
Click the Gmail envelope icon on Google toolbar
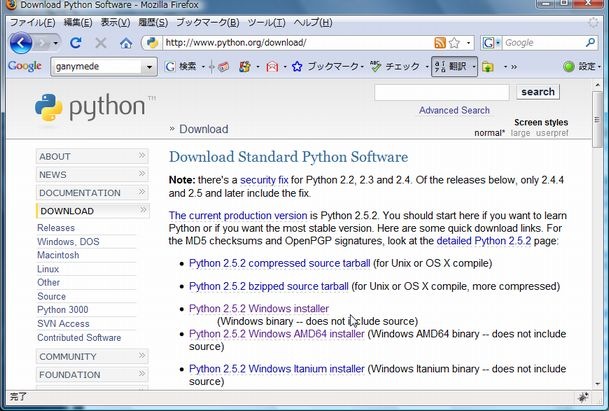(x=271, y=67)
